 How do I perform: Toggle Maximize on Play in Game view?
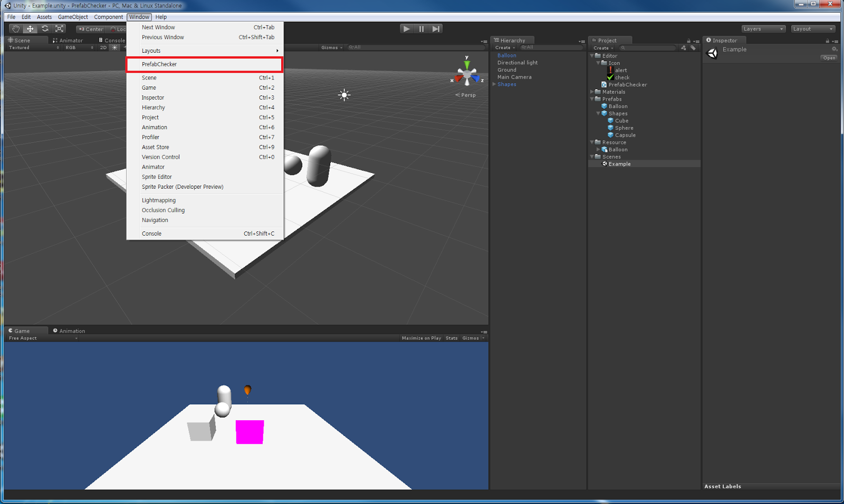point(421,338)
